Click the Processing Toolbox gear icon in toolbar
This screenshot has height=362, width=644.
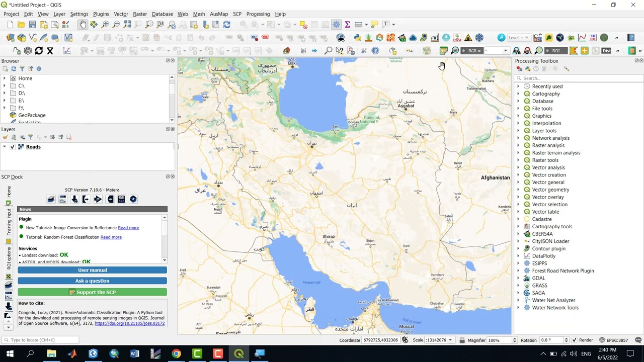pos(336,24)
